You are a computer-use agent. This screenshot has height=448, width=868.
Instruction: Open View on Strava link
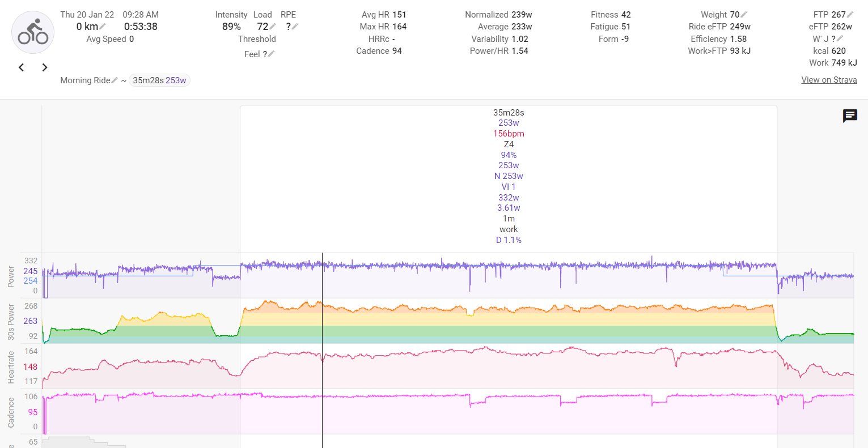coord(829,80)
